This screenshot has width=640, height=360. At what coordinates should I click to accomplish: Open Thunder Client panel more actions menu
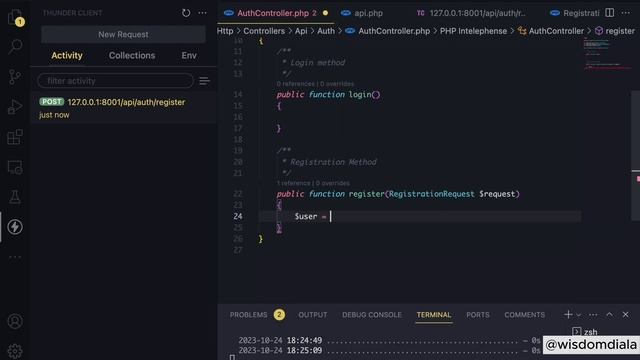202,13
